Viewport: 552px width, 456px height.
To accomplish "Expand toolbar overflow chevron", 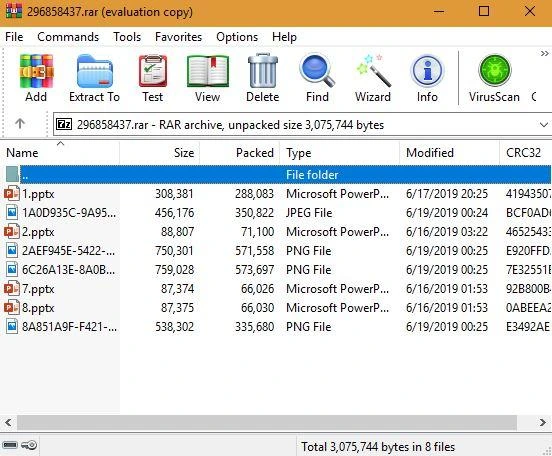I will [x=544, y=54].
